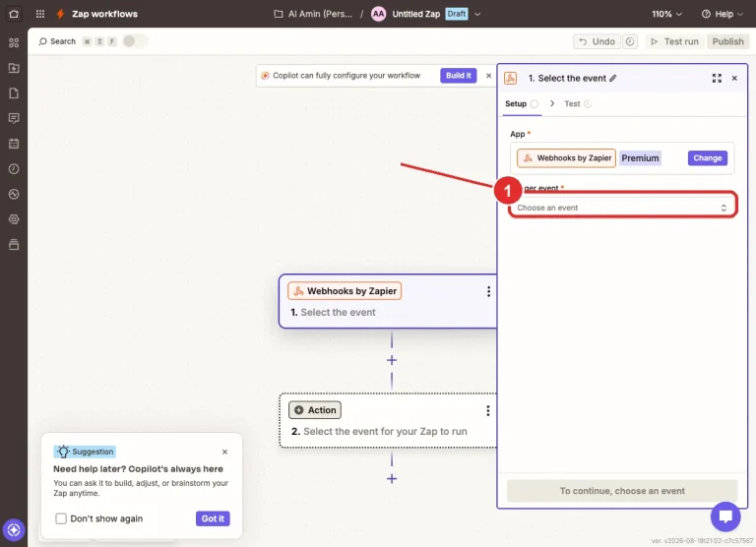Dismiss the Copilot configure banner

coord(488,76)
